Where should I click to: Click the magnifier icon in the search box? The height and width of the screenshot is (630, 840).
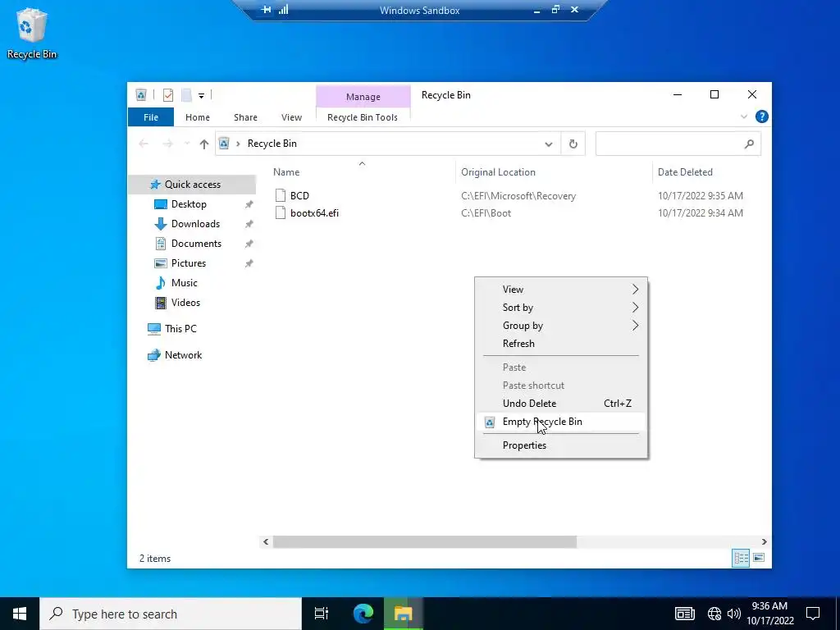pos(749,144)
